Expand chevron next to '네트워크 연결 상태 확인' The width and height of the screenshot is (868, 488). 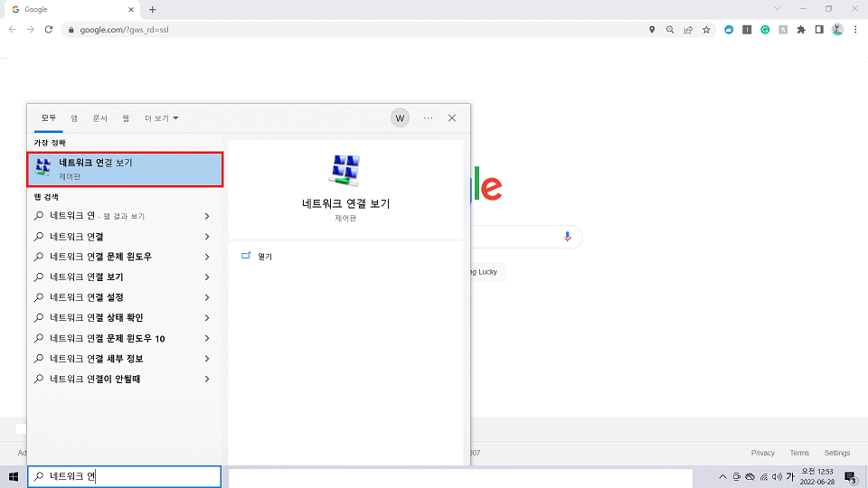coord(207,317)
